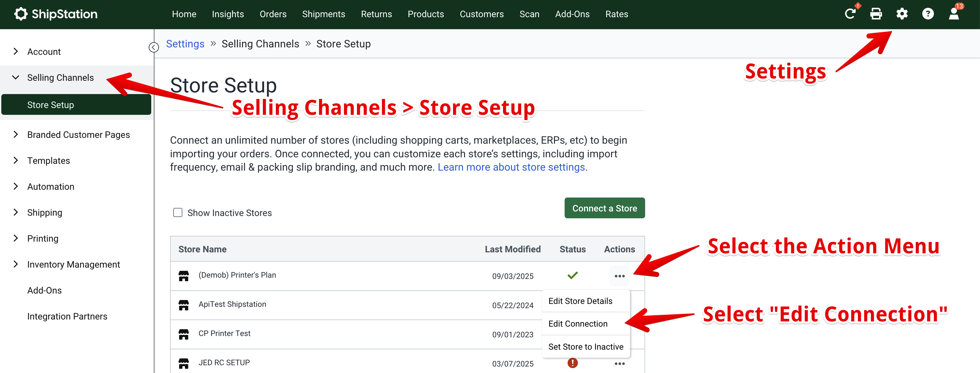
Task: Open actions menu for (Demob) Printer's Plan
Action: (x=619, y=276)
